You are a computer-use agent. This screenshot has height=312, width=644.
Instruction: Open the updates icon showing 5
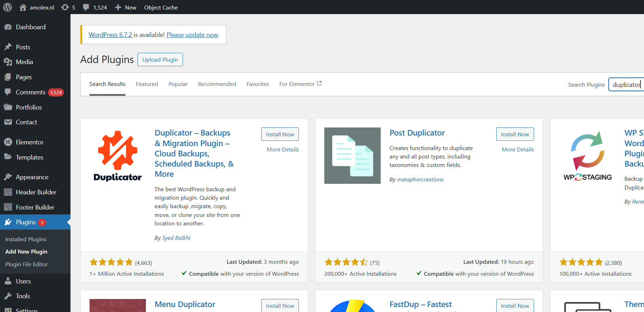[x=65, y=7]
